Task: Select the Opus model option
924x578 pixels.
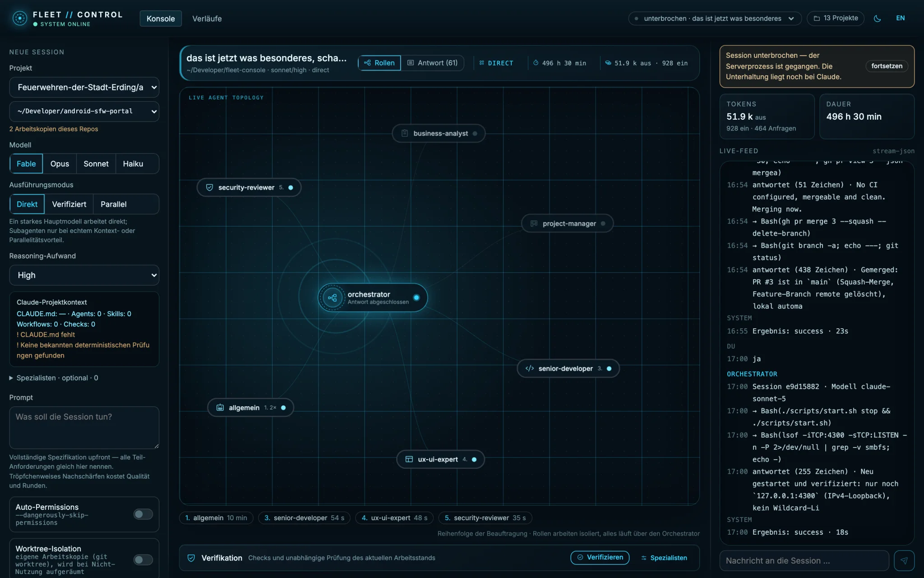Action: (60, 164)
